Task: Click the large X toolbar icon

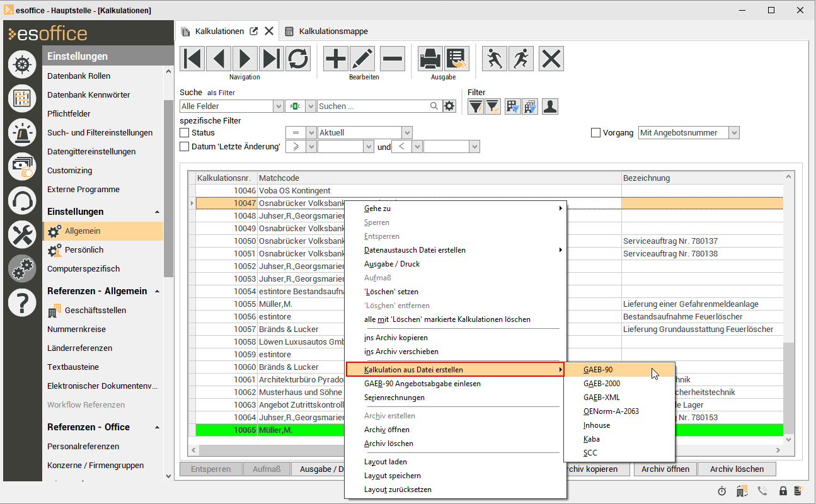Action: point(551,59)
